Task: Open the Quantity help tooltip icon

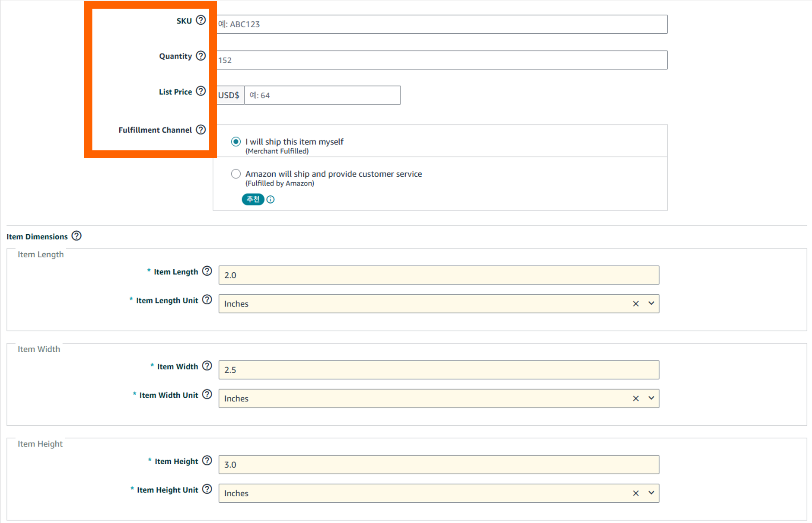Action: click(x=201, y=56)
